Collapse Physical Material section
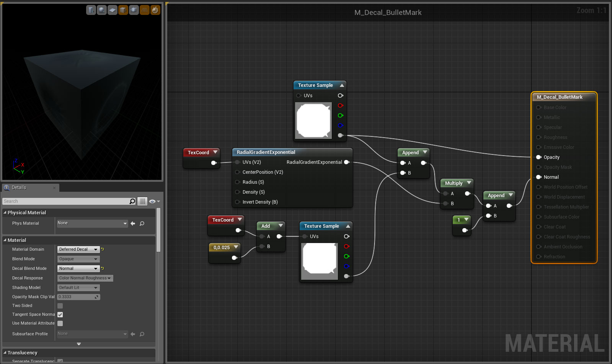The width and height of the screenshot is (612, 364). [5, 212]
